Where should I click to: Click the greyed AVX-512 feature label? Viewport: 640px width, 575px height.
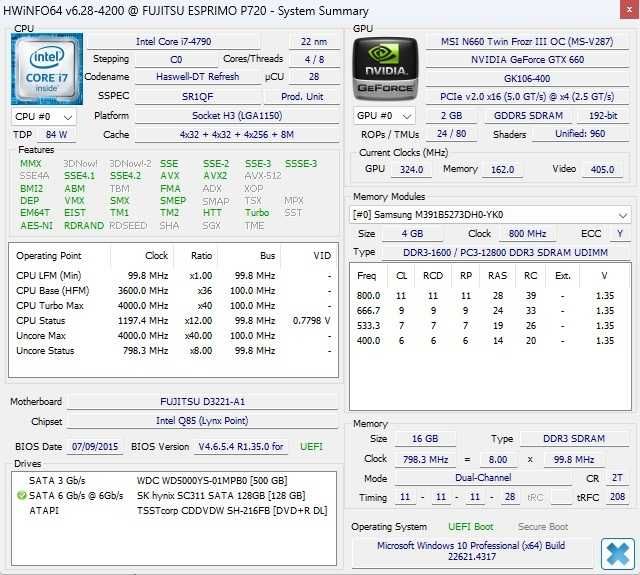coord(263,176)
